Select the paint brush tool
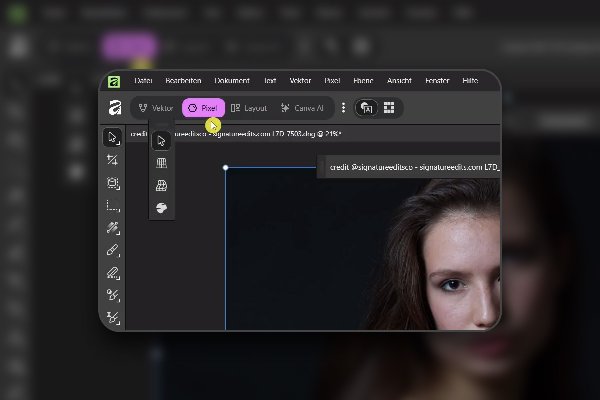 pos(113,250)
